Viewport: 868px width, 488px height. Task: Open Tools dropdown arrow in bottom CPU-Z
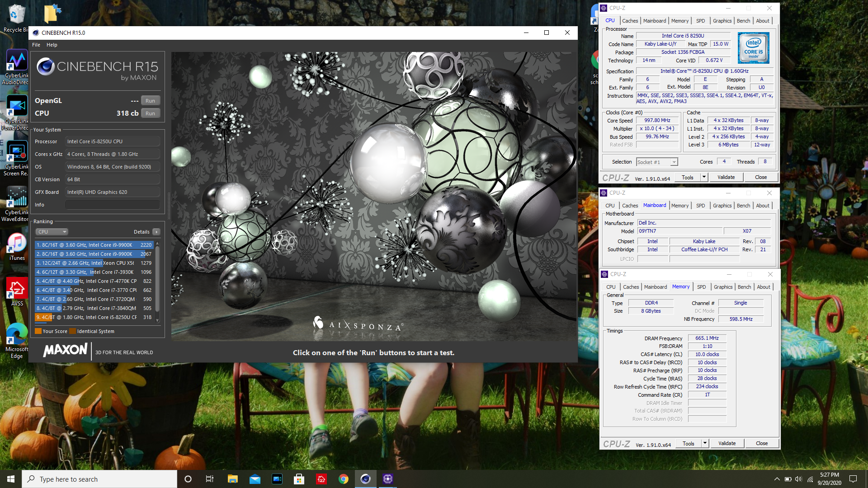705,444
